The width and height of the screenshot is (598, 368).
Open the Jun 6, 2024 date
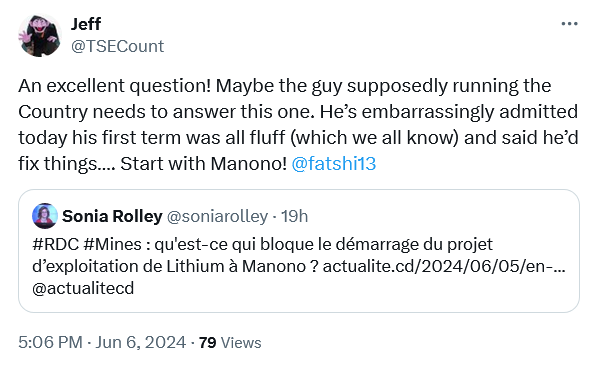(140, 342)
